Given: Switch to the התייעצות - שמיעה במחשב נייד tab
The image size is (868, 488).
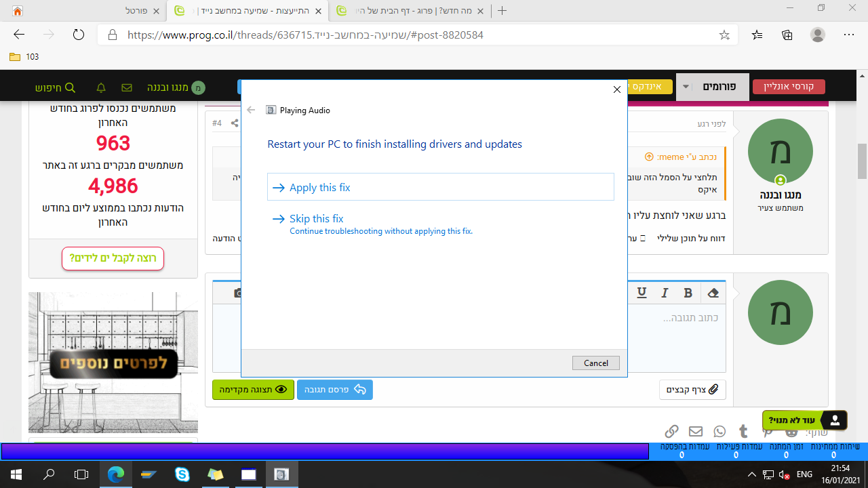Looking at the screenshot, I should tap(248, 11).
